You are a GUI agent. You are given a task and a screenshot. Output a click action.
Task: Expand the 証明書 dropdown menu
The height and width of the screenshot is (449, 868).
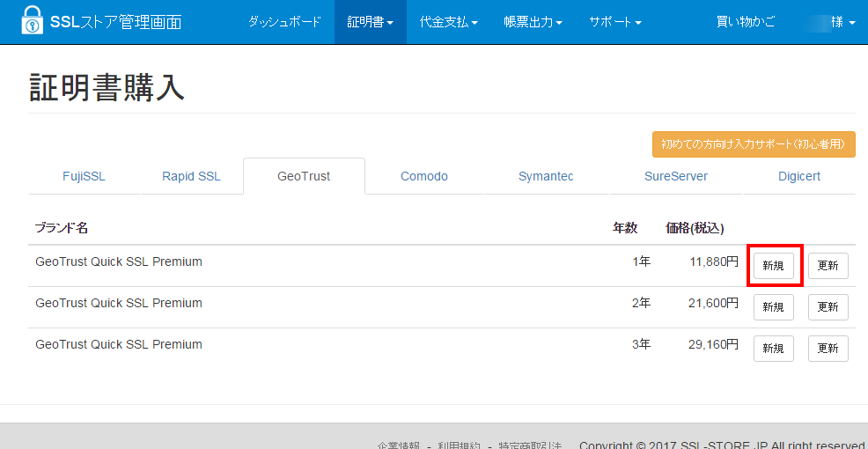pos(371,22)
